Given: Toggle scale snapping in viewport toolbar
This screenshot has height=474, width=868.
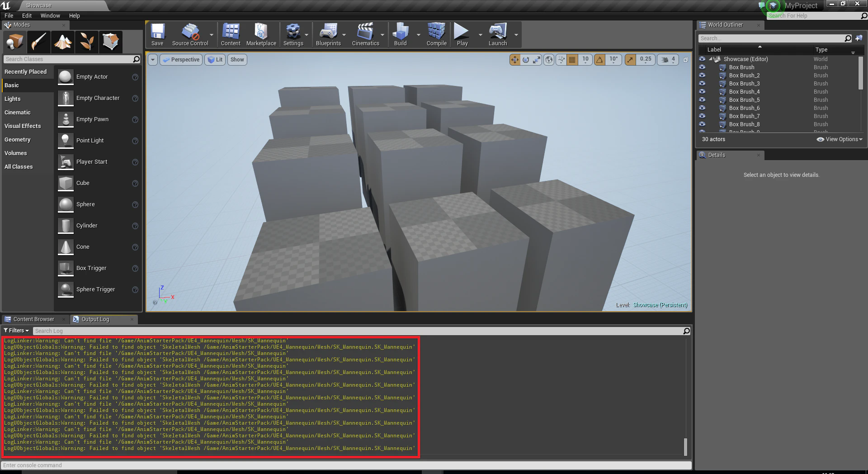Looking at the screenshot, I should [x=630, y=60].
